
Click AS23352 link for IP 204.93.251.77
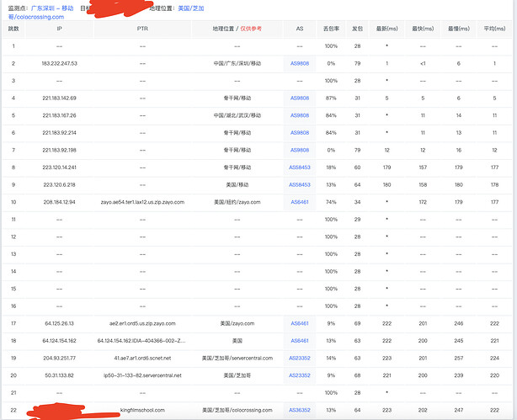coord(300,358)
